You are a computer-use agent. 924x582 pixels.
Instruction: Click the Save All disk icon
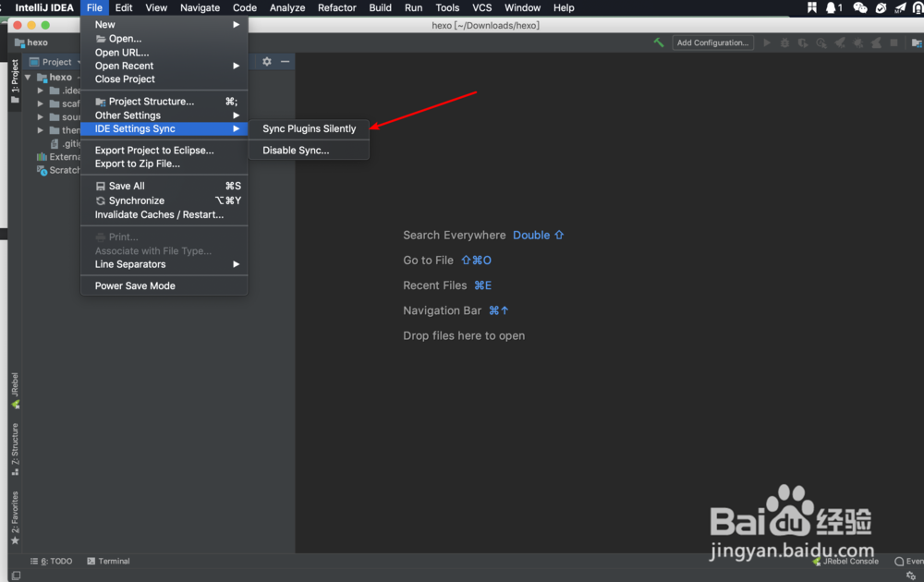(x=101, y=186)
